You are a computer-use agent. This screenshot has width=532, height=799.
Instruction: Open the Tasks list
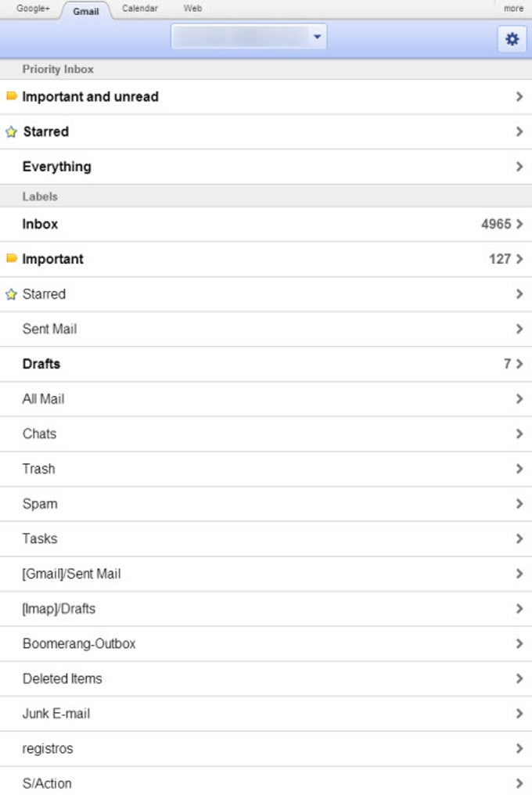266,538
